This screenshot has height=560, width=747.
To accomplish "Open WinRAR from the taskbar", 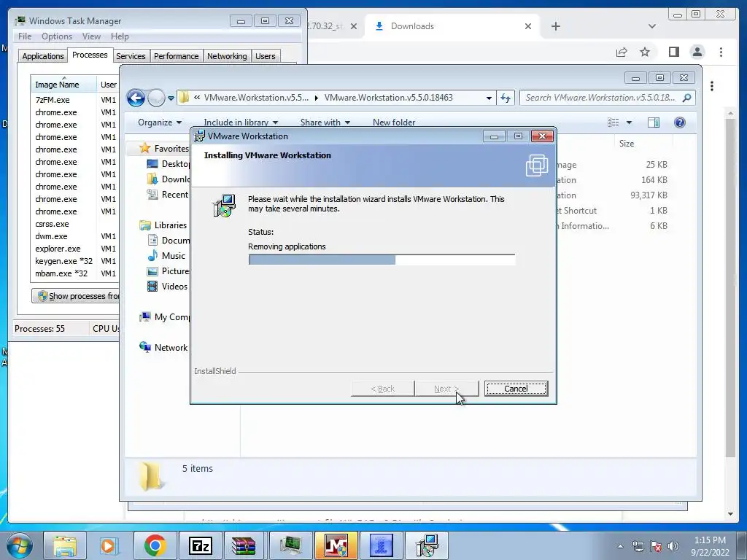I will 244,545.
